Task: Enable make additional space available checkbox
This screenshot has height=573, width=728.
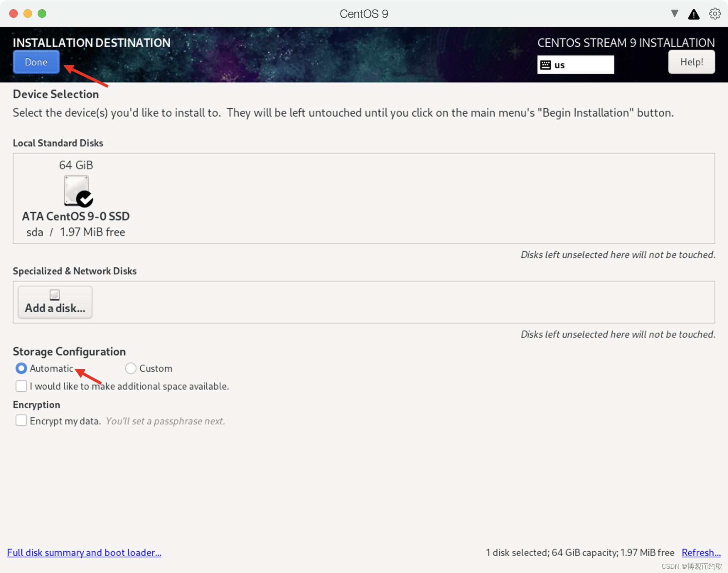Action: coord(21,386)
